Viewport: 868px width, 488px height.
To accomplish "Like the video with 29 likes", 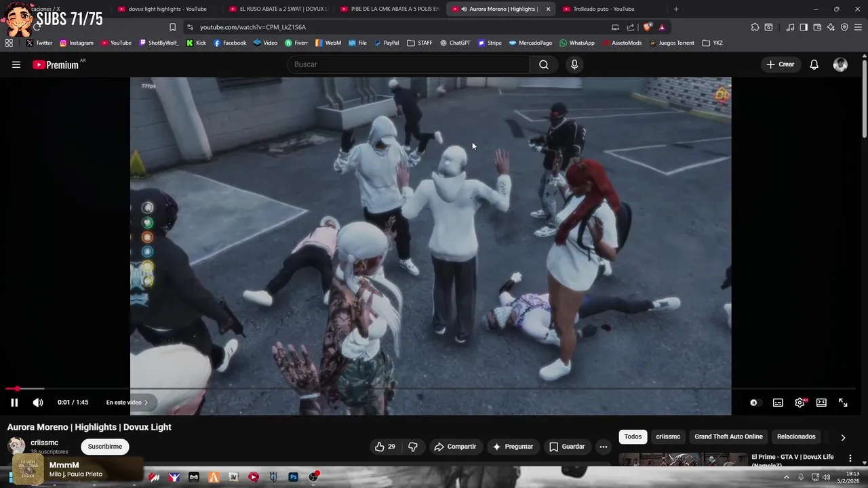I will pos(385,447).
